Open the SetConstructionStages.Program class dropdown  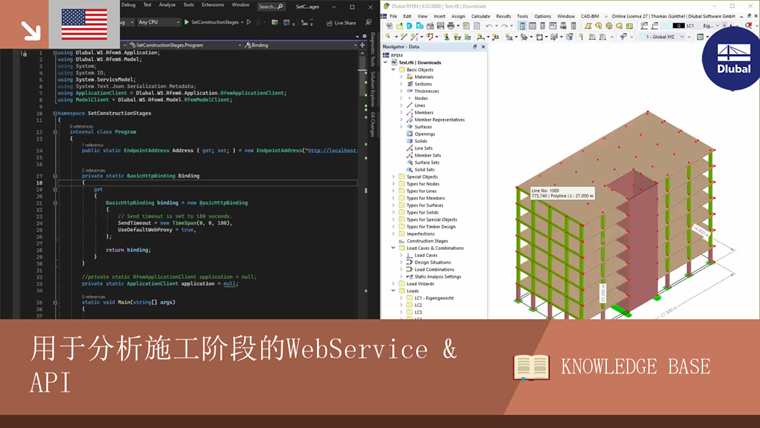coord(186,45)
